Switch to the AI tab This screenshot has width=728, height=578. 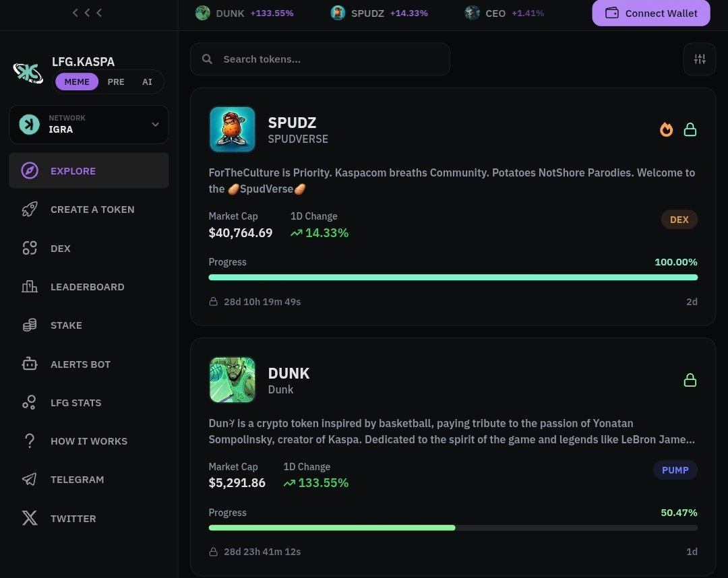[147, 82]
